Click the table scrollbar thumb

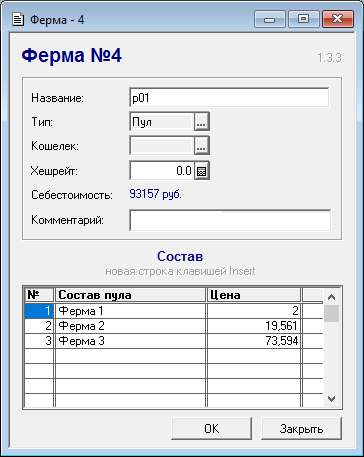(331, 313)
